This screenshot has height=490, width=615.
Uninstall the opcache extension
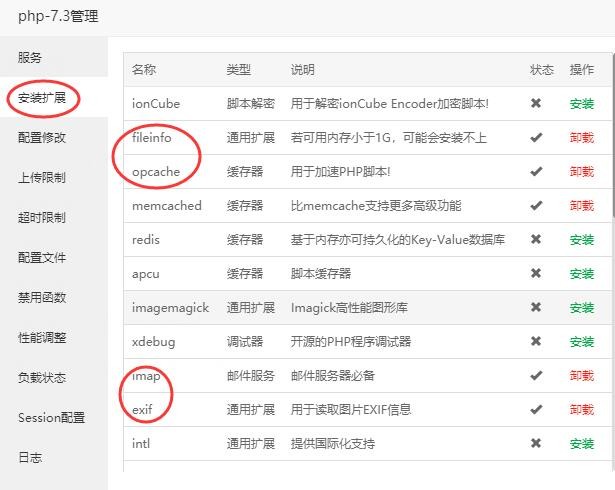point(582,172)
